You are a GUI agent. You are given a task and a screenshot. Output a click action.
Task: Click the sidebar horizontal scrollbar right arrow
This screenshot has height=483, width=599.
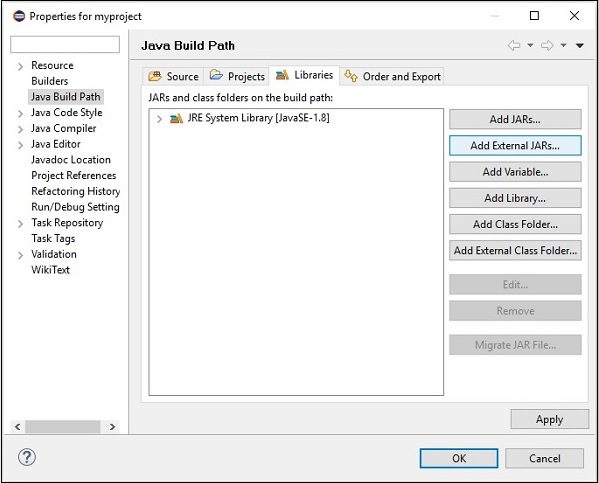coord(112,426)
